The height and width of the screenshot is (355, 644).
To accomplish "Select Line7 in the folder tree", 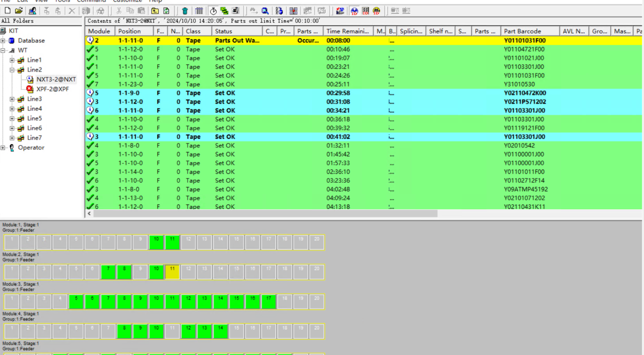I will (34, 137).
